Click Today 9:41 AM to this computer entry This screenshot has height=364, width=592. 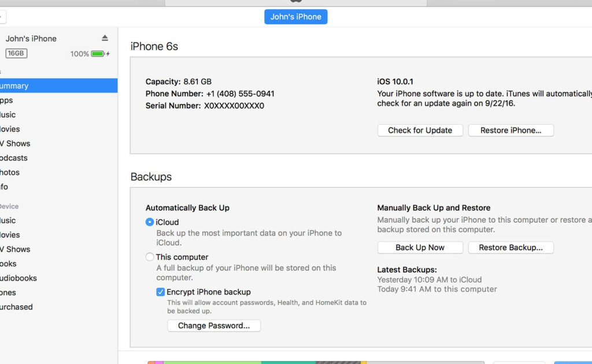pyautogui.click(x=437, y=289)
